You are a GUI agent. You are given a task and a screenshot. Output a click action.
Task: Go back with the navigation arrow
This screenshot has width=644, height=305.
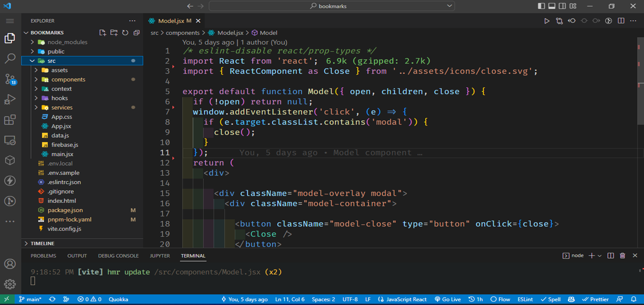tap(190, 6)
